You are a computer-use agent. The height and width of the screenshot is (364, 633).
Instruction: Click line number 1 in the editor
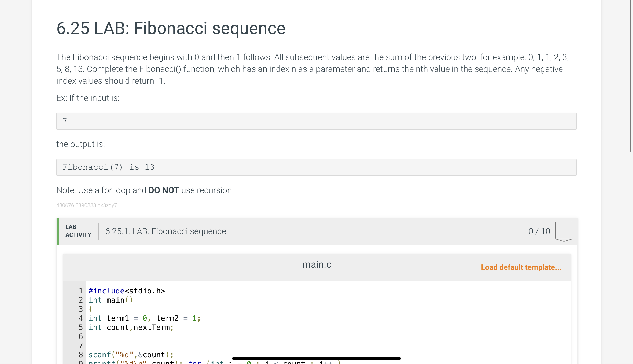(x=80, y=291)
